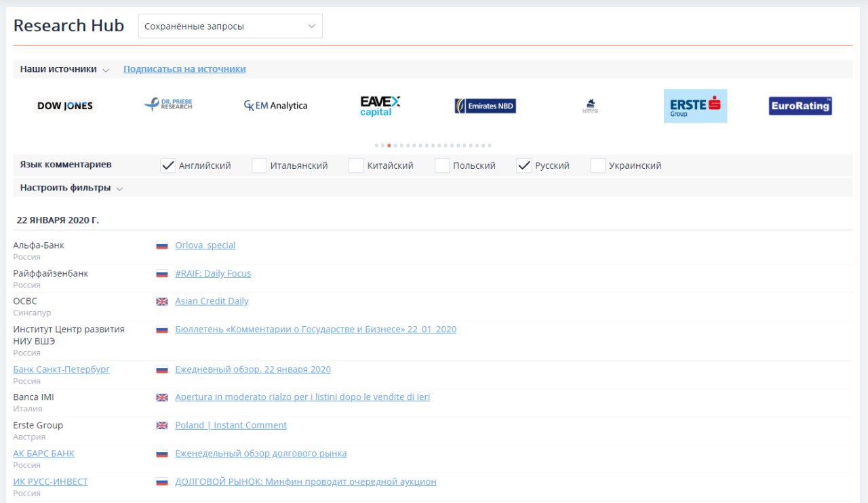Click the Австрия country label under Erste Group
This screenshot has height=503, width=868.
[x=29, y=437]
